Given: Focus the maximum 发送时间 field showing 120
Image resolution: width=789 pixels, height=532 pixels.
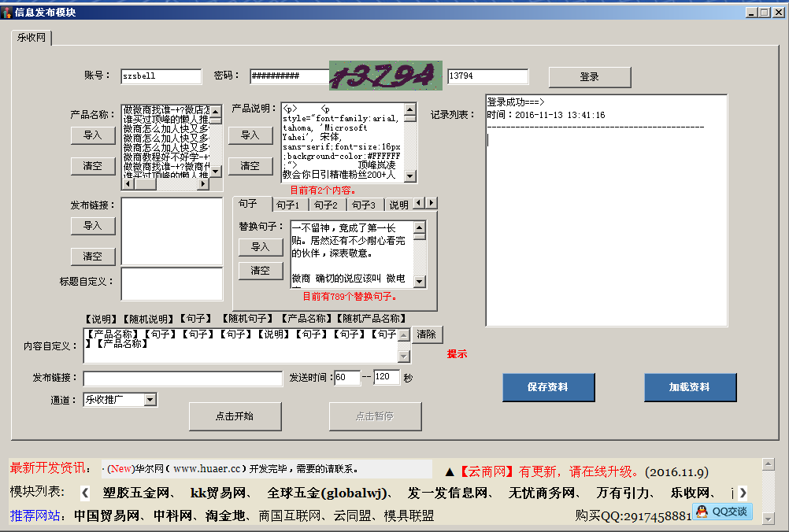Looking at the screenshot, I should 387,377.
